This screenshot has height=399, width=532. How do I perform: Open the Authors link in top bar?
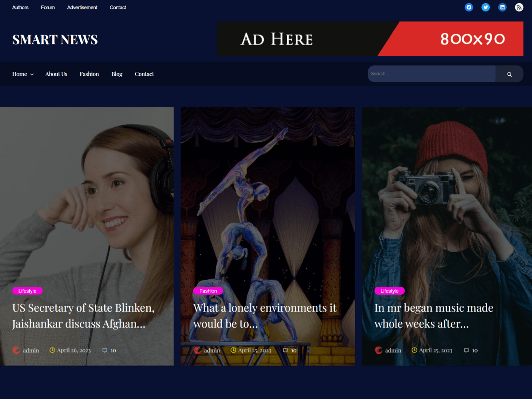pos(20,8)
